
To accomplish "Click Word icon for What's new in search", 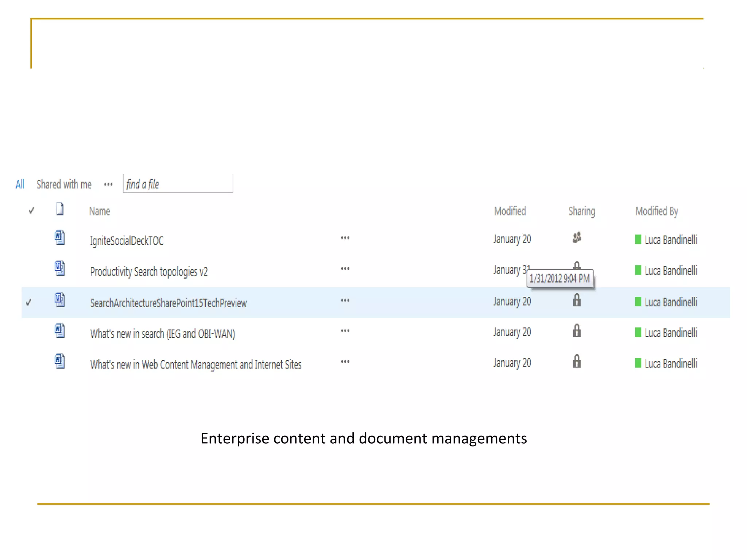I will (60, 331).
